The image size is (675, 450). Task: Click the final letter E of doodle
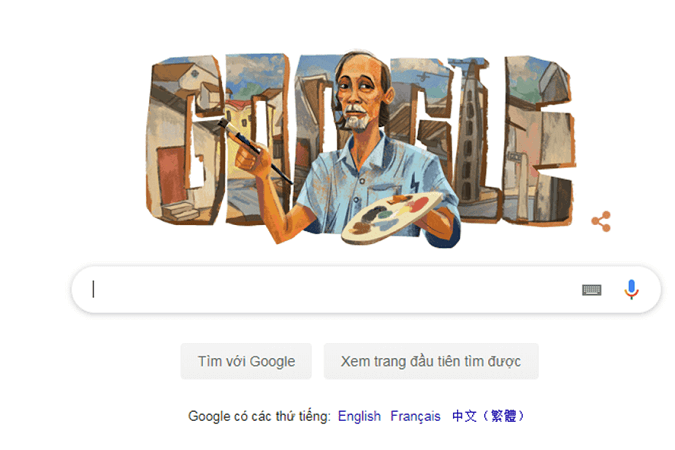click(538, 140)
